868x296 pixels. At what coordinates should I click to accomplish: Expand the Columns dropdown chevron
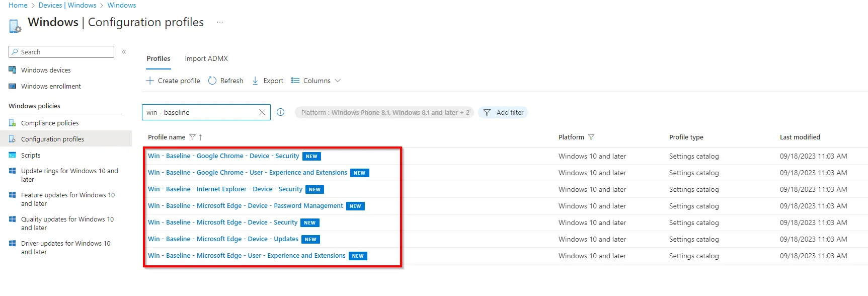[338, 81]
